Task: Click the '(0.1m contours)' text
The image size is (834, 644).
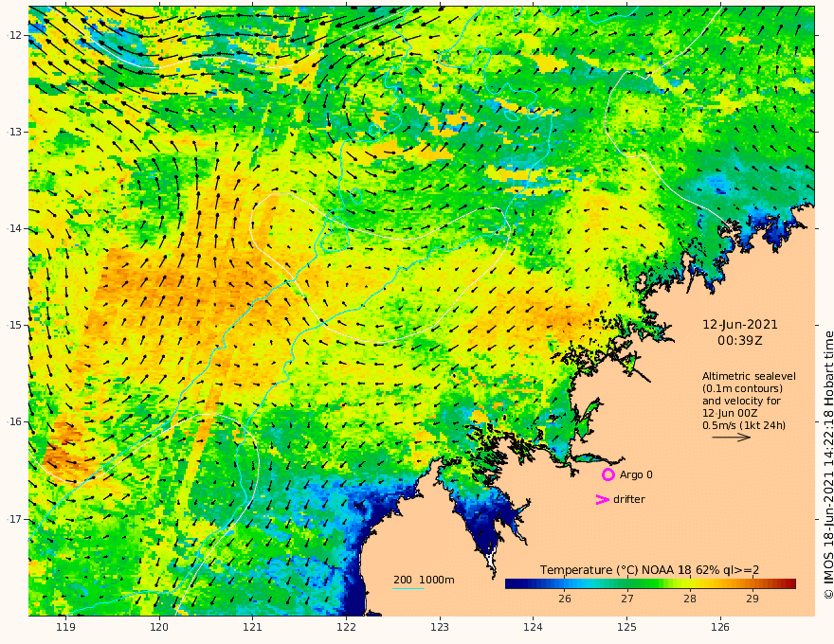Action: click(742, 388)
